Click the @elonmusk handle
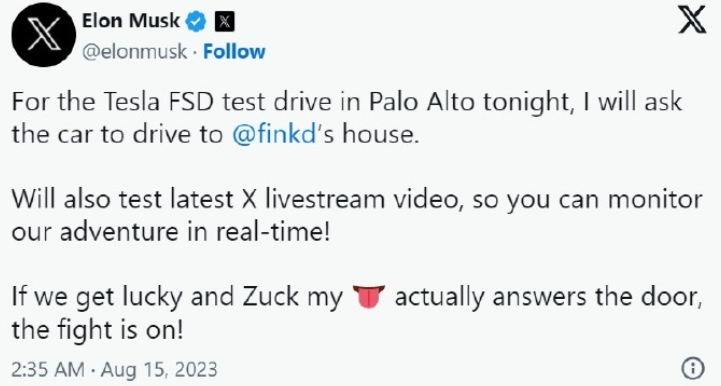The height and width of the screenshot is (386, 721). (134, 52)
